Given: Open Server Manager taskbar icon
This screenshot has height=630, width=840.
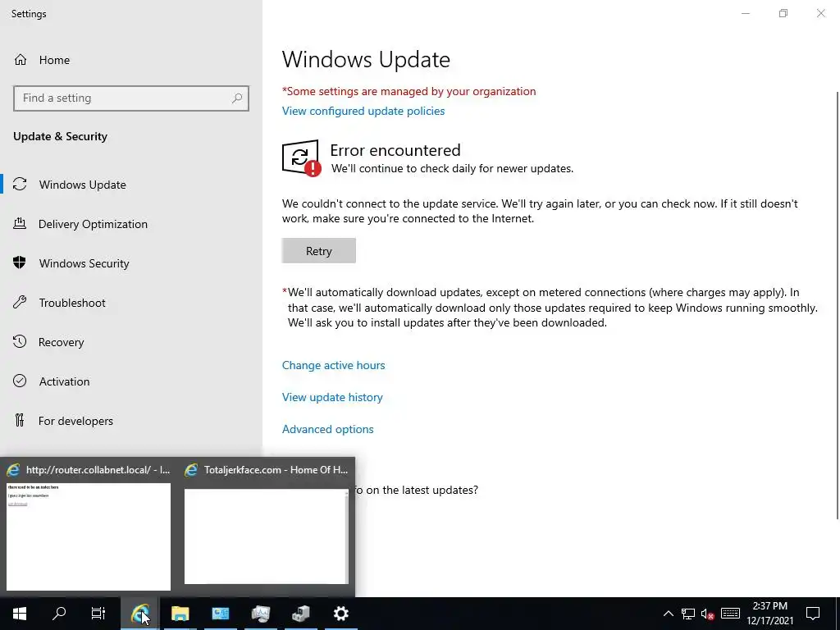Looking at the screenshot, I should tap(220, 614).
